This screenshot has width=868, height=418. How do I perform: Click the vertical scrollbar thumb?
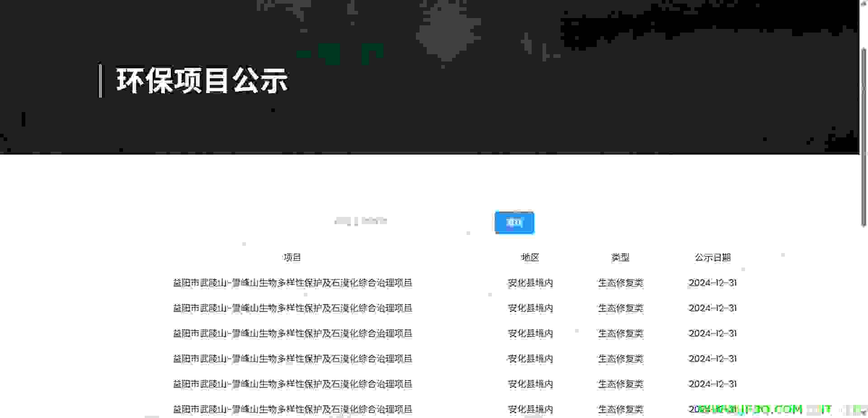[x=863, y=136]
